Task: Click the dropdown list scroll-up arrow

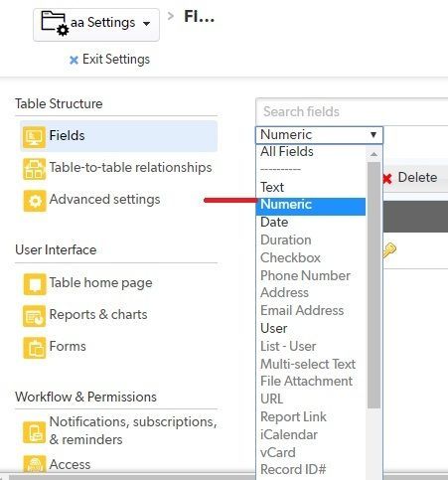Action: [x=373, y=154]
